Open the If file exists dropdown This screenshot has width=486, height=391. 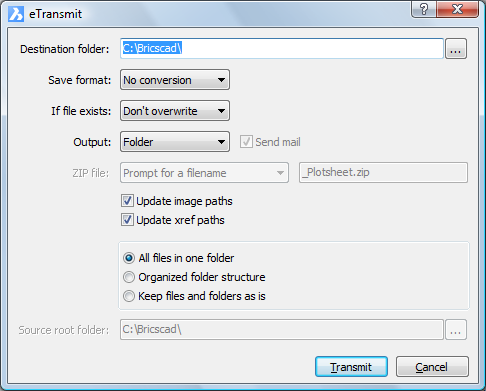pyautogui.click(x=175, y=111)
